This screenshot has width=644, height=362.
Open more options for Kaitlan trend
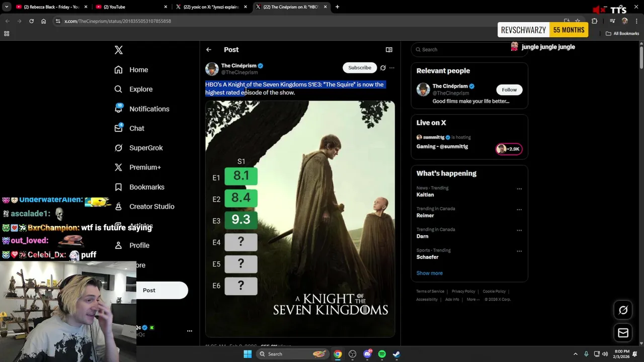coord(519,189)
